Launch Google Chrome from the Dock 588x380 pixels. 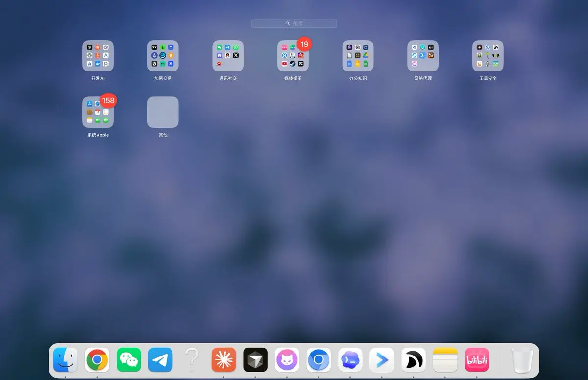(97, 360)
